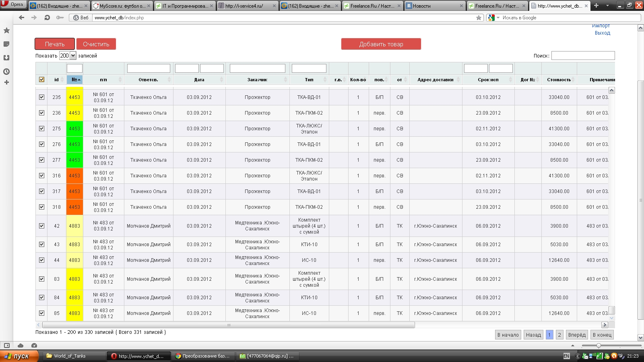Sort the table by the № column
The width and height of the screenshot is (644, 362).
click(74, 80)
